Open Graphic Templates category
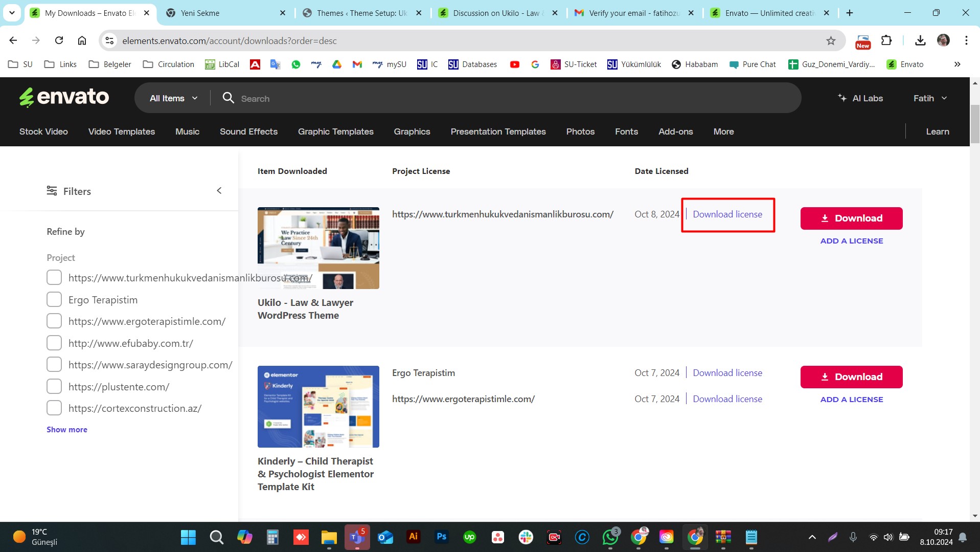The height and width of the screenshot is (552, 980). [x=336, y=131]
